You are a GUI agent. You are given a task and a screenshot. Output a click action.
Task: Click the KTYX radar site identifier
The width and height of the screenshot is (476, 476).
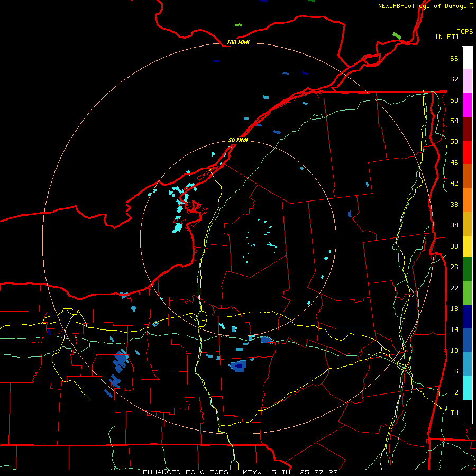253,472
